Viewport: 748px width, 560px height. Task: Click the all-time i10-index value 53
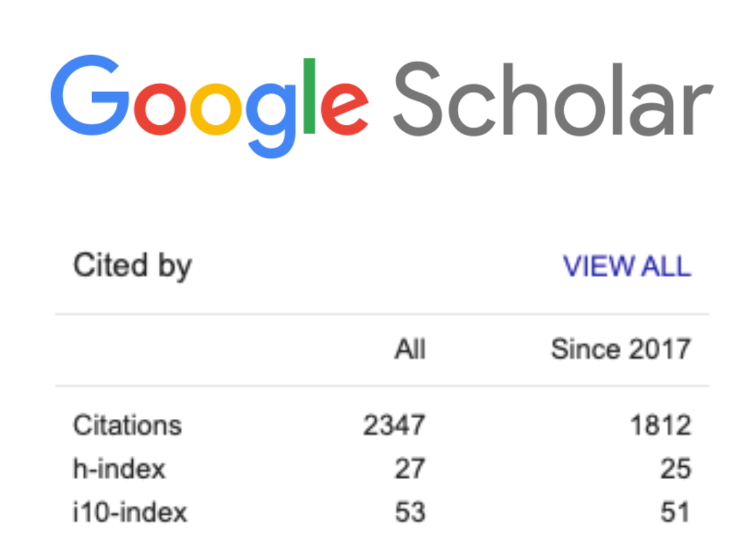tap(410, 512)
